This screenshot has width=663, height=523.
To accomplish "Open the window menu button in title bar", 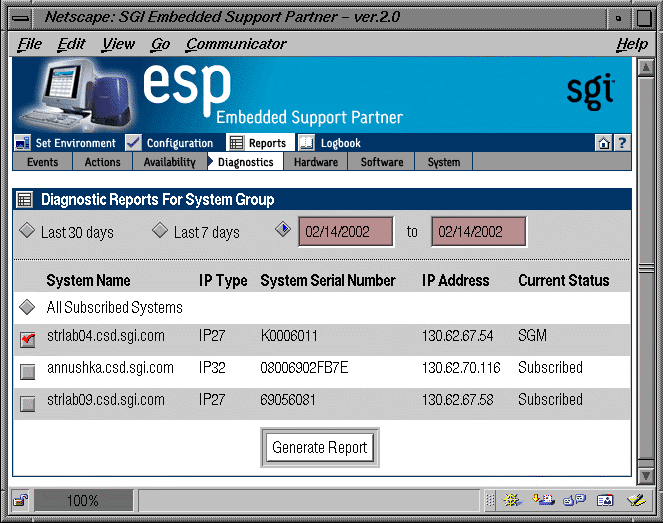I will click(21, 18).
